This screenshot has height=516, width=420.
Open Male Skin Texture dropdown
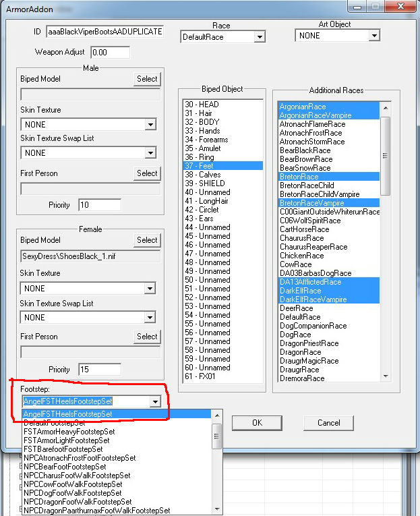(150, 125)
